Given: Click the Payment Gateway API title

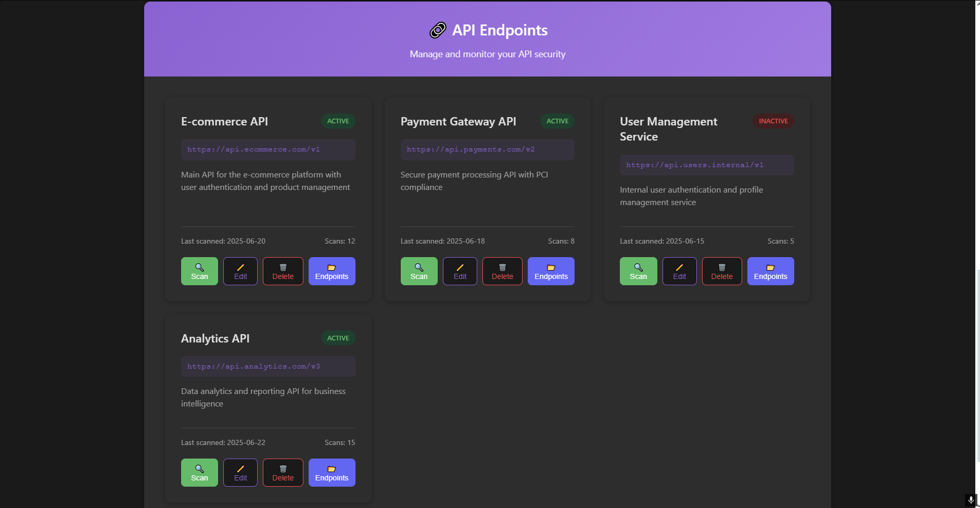Looking at the screenshot, I should (458, 121).
